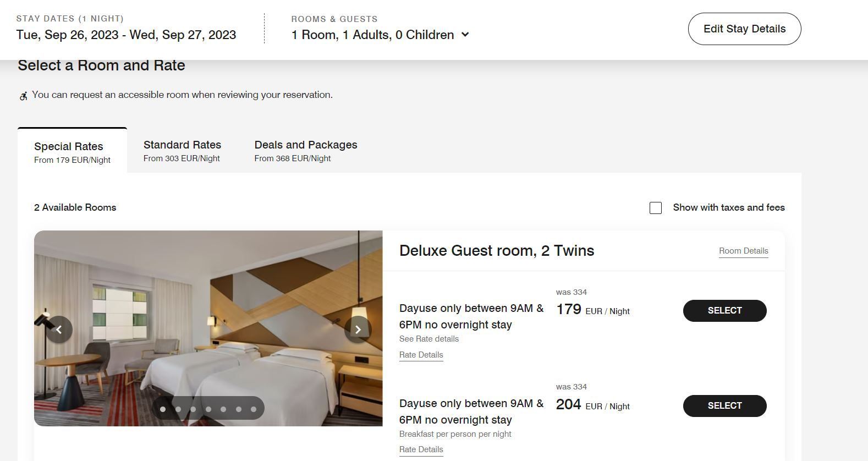
Task: Open Room Details for Deluxe Guest room
Action: 743,251
